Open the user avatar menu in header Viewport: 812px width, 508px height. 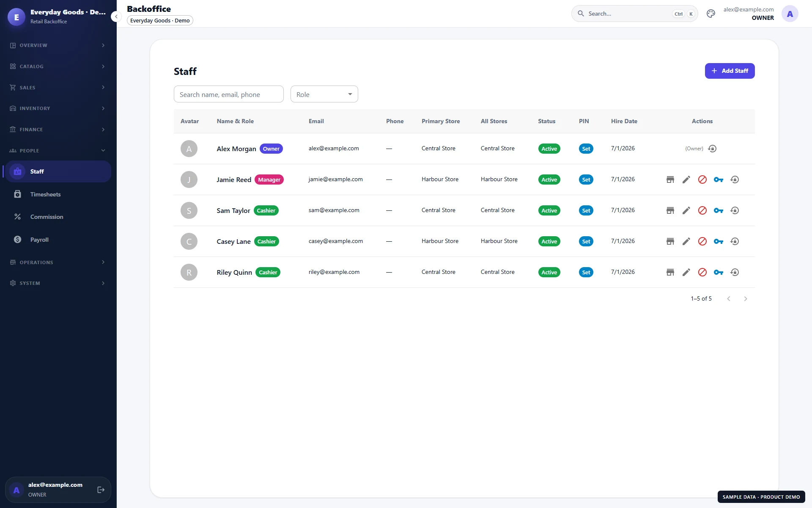point(790,14)
